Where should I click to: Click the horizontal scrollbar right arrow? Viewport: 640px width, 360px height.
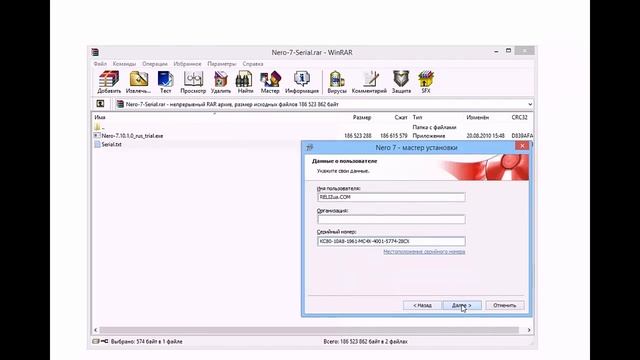click(529, 330)
